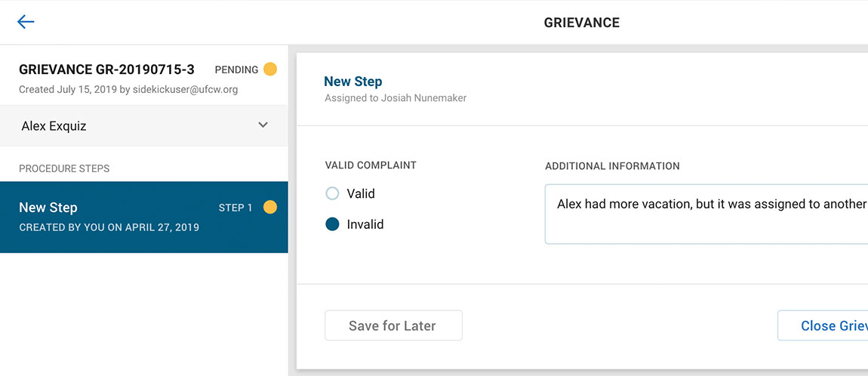868x376 pixels.
Task: Select the Valid radio button
Action: (332, 194)
